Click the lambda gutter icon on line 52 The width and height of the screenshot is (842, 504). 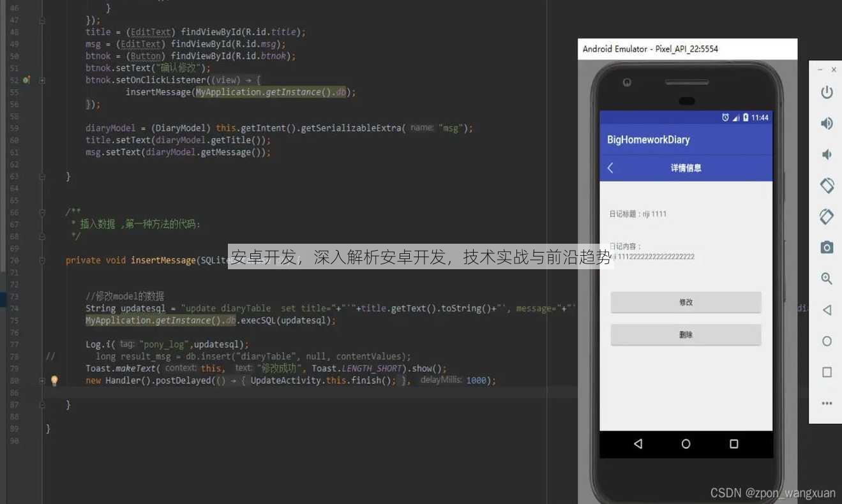coord(26,80)
